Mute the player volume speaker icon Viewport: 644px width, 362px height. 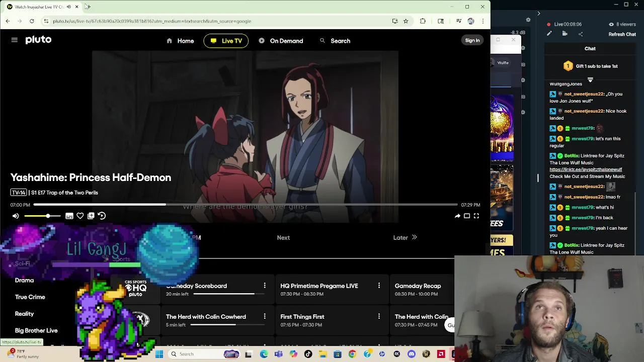(16, 216)
